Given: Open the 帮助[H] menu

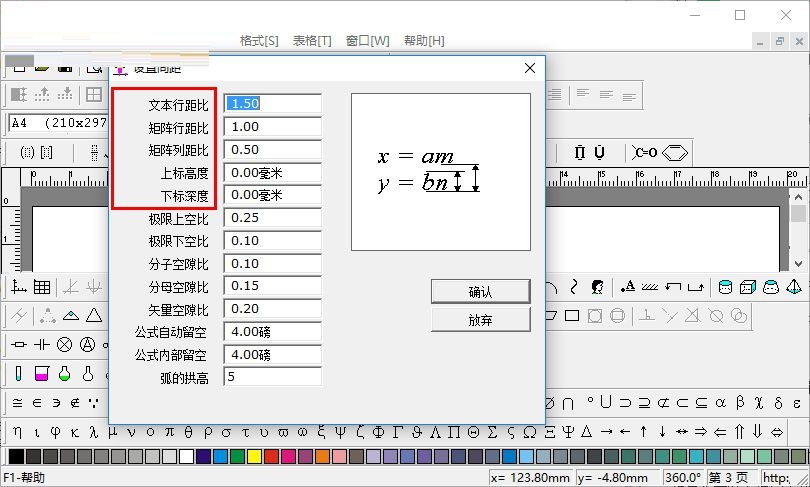Looking at the screenshot, I should coord(424,41).
